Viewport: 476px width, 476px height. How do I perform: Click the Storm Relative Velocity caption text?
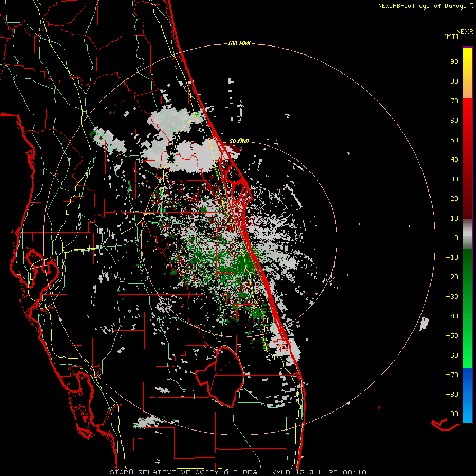pyautogui.click(x=237, y=472)
